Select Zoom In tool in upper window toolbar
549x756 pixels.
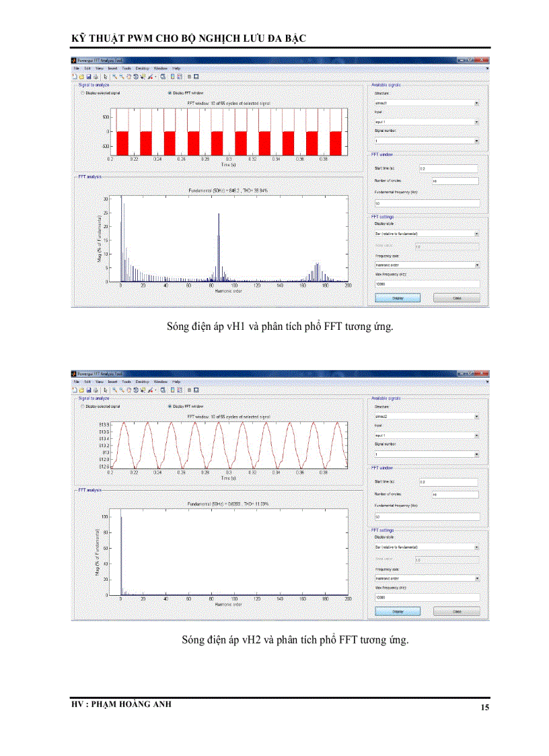(x=114, y=76)
